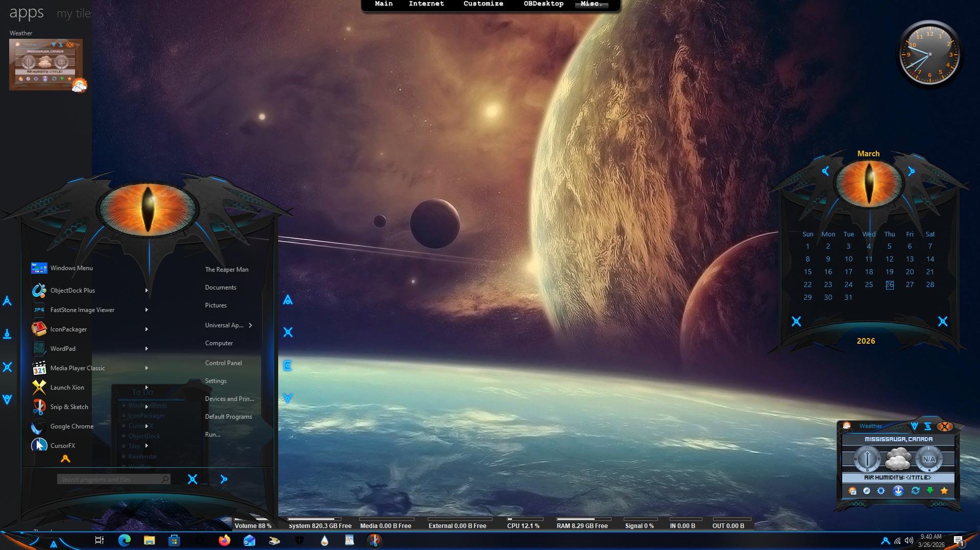Click the compass icon in Weather widget toolbar
The height and width of the screenshot is (550, 980).
point(867,491)
